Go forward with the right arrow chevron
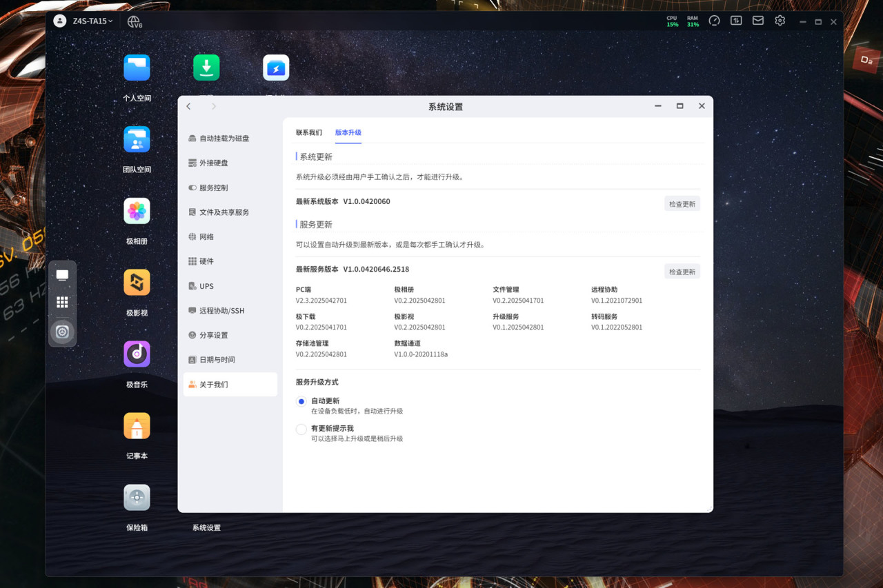The height and width of the screenshot is (588, 883). (x=214, y=106)
